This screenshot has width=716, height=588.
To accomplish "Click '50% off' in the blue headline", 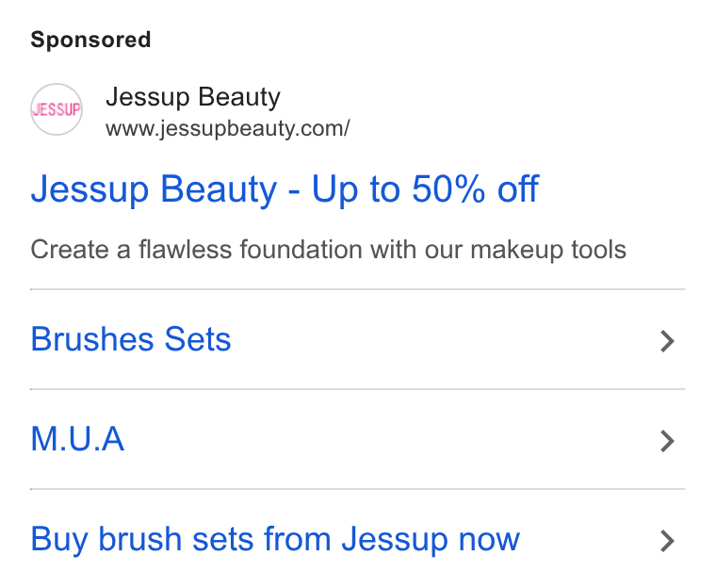I will coord(476,188).
